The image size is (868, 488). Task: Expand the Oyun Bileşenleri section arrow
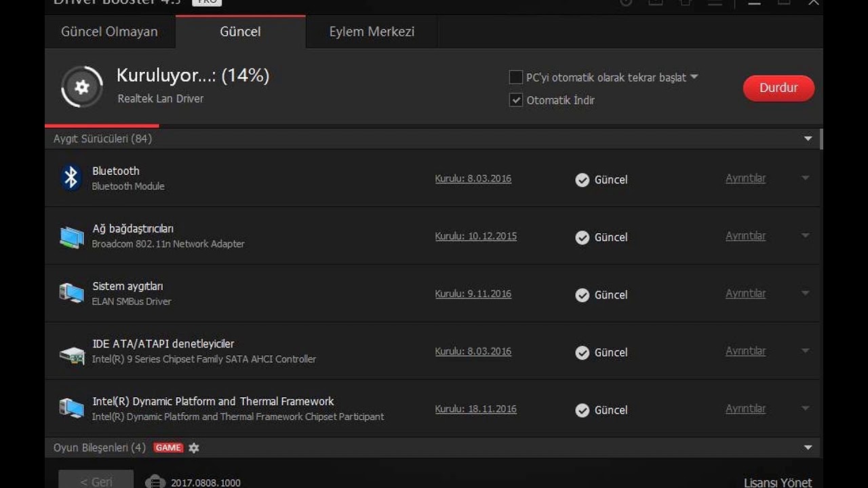[808, 448]
